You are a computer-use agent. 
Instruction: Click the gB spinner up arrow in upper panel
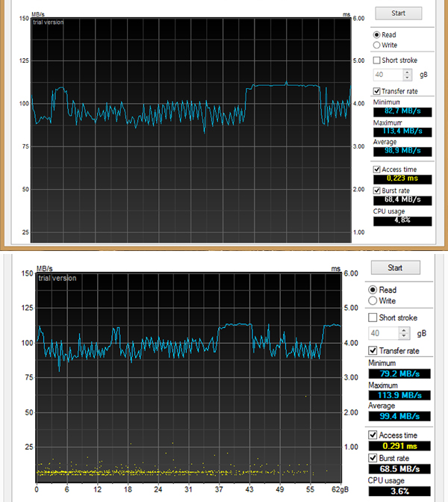click(x=408, y=72)
